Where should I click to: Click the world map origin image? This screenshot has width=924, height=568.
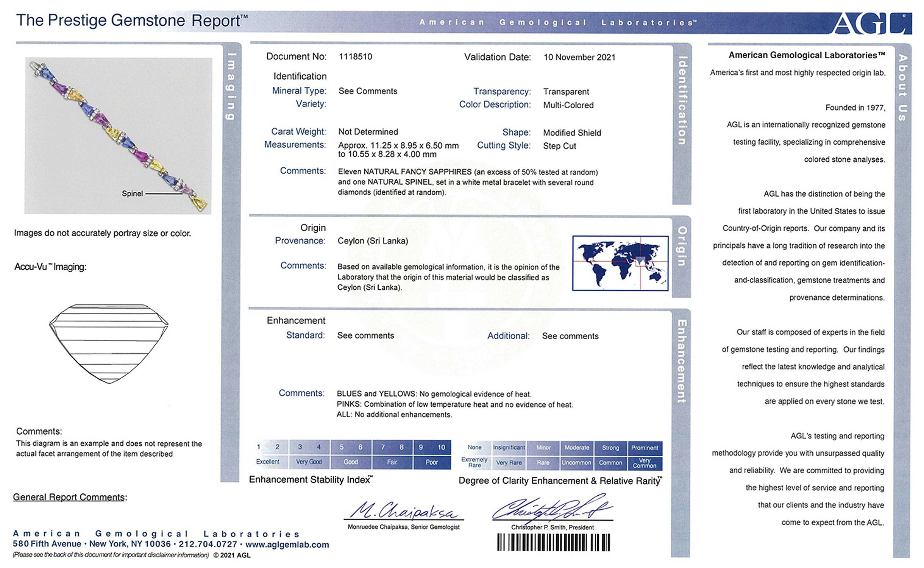pos(620,263)
